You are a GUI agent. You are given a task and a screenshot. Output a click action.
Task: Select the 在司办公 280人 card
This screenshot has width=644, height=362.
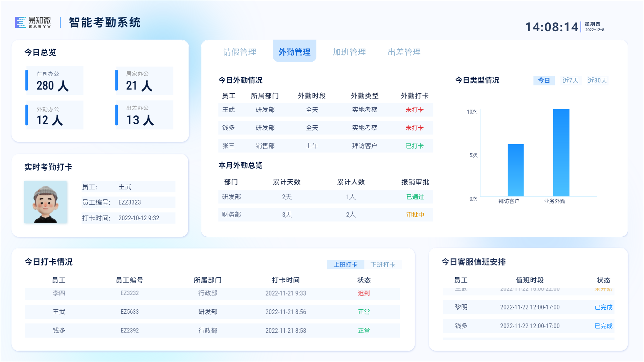click(x=54, y=81)
